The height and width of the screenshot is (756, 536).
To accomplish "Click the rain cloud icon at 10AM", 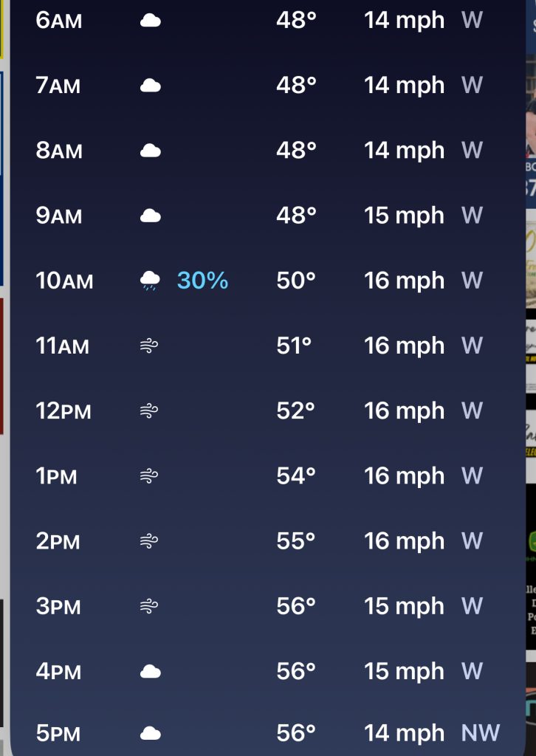I will point(150,281).
